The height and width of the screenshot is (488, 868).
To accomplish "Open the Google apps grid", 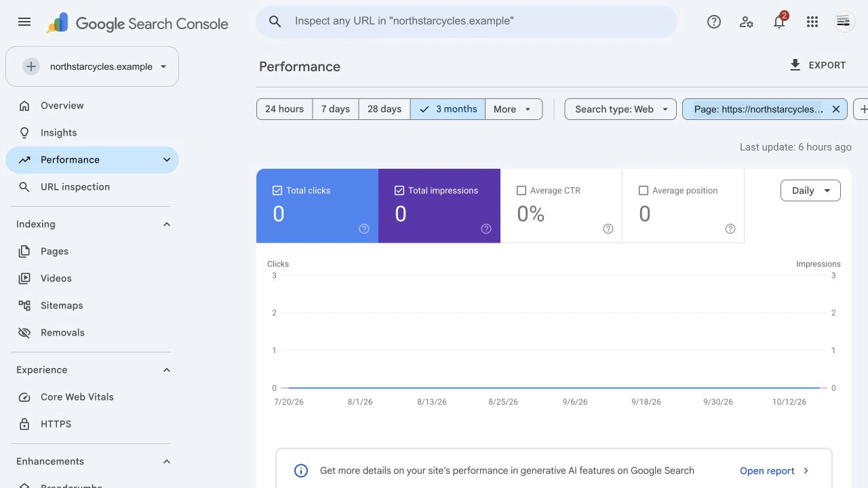I will click(x=812, y=22).
